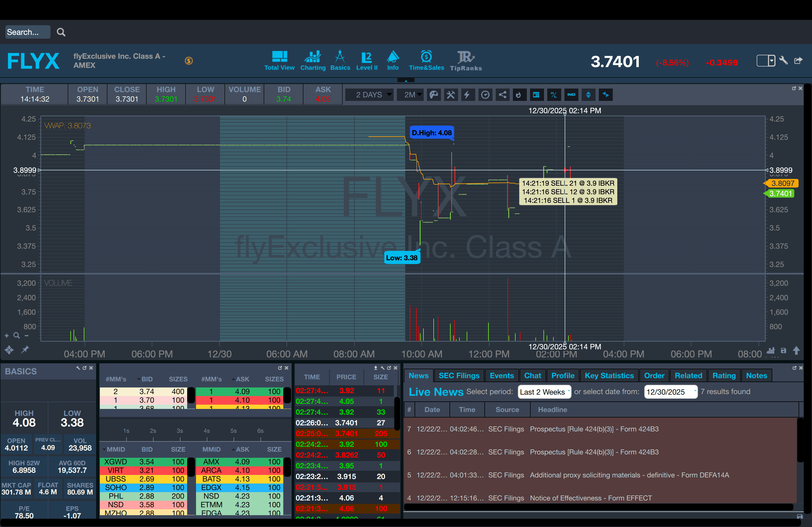
Task: Click into the Search input field
Action: 27,32
